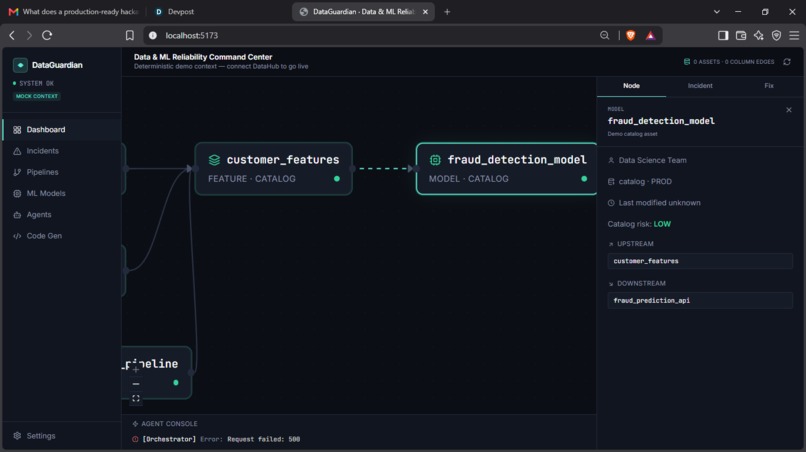
Task: Open Brave Wallet icon
Action: [741, 35]
